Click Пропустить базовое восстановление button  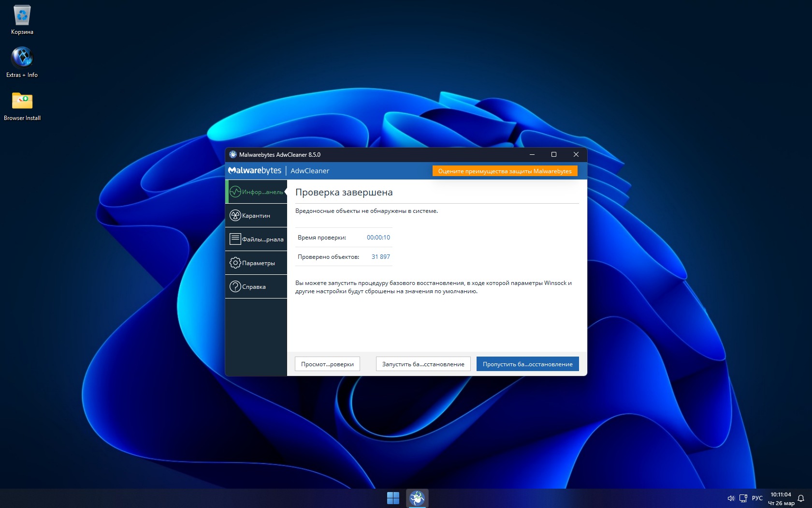527,364
